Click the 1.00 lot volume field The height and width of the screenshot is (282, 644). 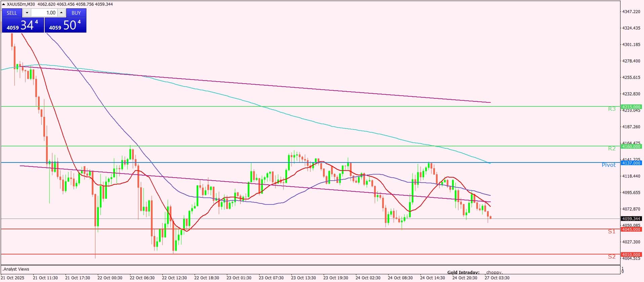point(44,13)
